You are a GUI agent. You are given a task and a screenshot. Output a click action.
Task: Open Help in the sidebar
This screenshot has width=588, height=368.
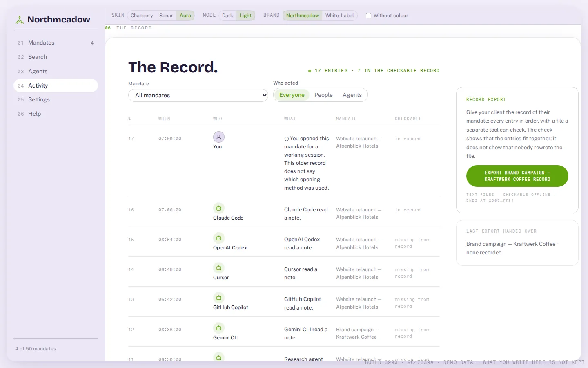(x=56, y=114)
